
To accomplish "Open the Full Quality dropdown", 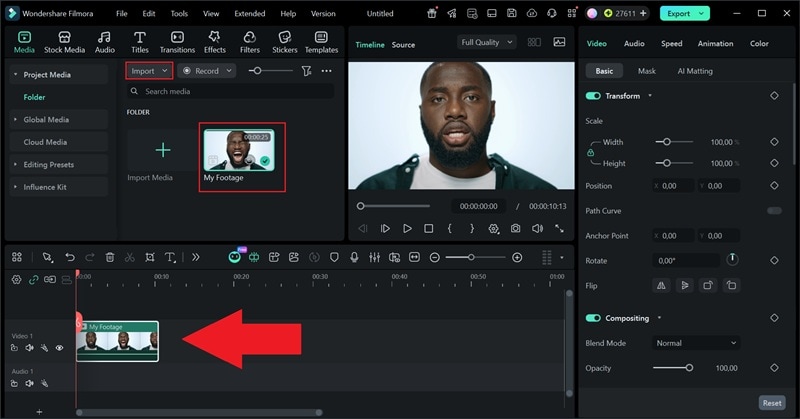I will coord(487,42).
